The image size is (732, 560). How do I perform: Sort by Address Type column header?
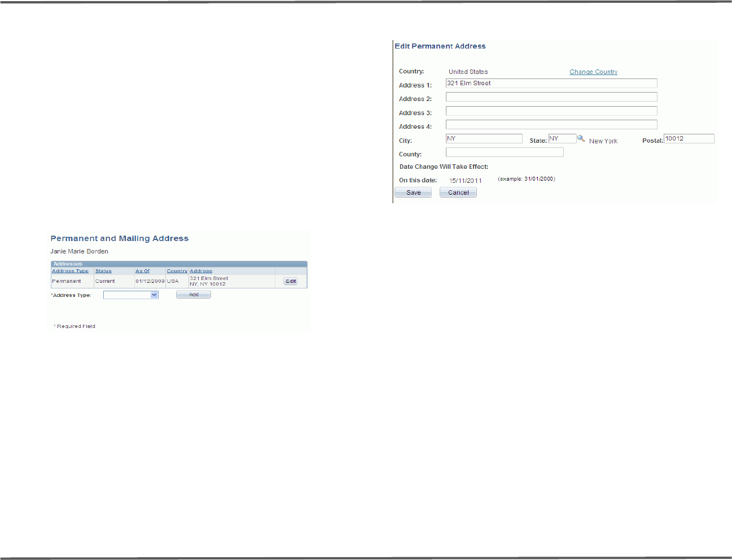tap(71, 271)
